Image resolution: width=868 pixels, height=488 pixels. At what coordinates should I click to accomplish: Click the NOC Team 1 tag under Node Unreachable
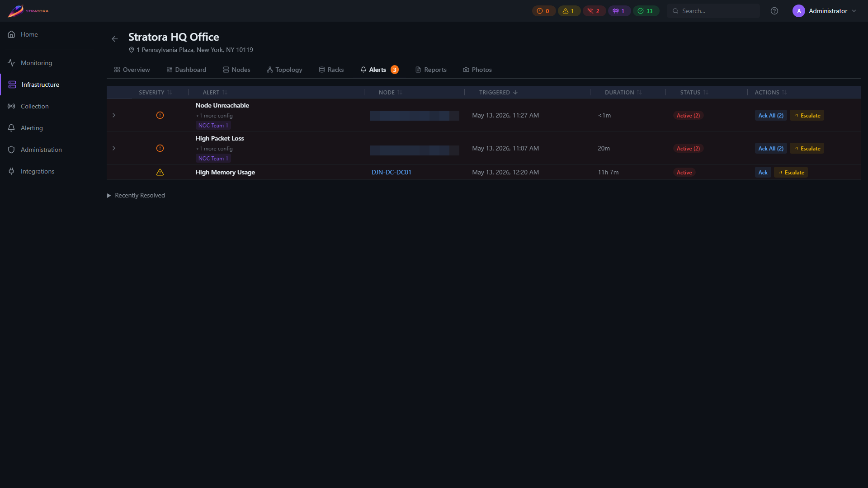tap(213, 126)
